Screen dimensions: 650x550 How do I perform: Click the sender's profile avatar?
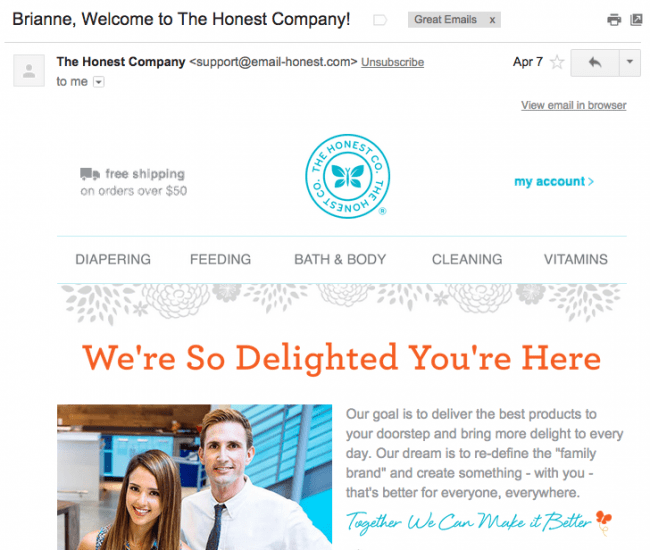coord(29,70)
